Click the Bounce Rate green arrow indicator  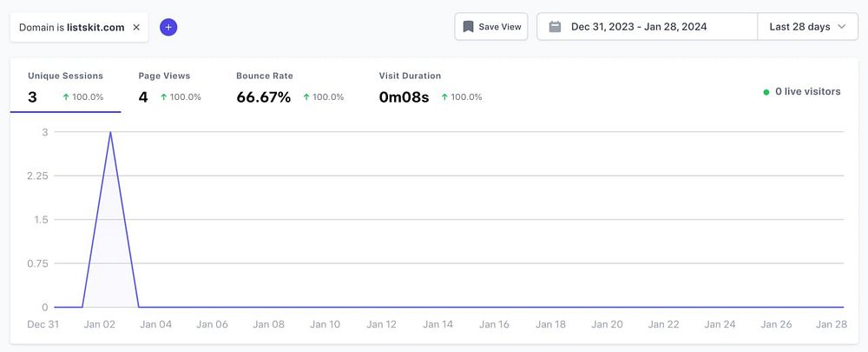coord(306,97)
